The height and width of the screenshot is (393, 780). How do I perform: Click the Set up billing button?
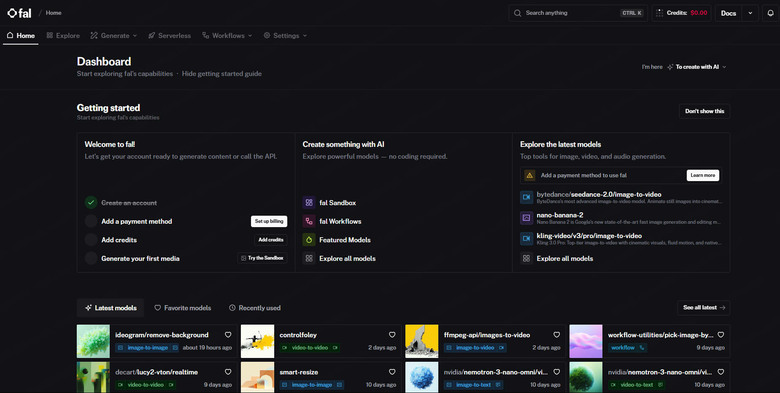click(269, 221)
